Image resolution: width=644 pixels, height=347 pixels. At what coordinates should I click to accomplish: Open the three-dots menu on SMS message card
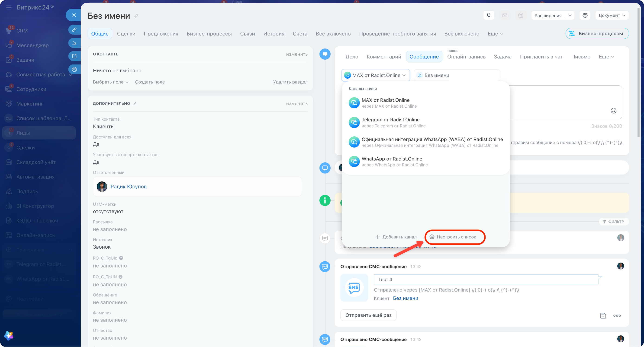(617, 315)
